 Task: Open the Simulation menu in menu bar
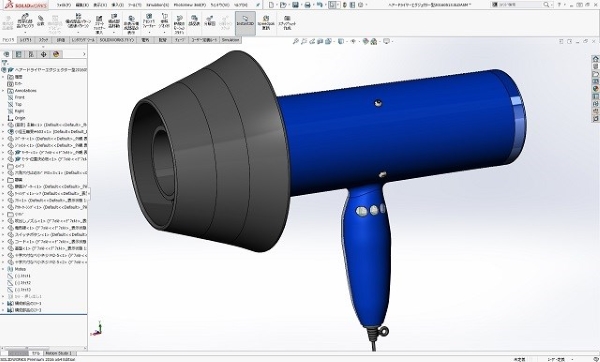click(x=157, y=5)
